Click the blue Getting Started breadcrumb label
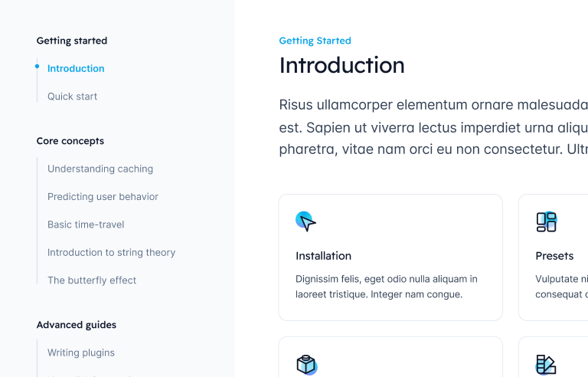 point(315,41)
